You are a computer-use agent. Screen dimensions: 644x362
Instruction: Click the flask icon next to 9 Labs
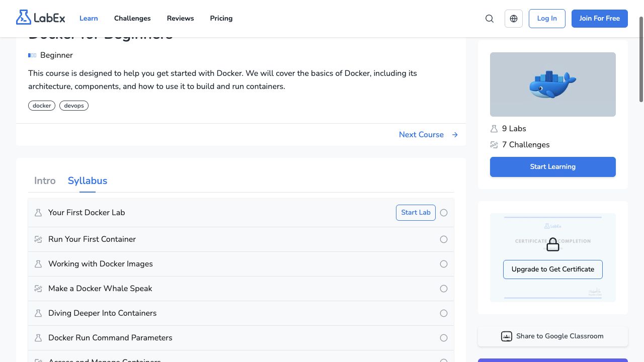click(494, 129)
